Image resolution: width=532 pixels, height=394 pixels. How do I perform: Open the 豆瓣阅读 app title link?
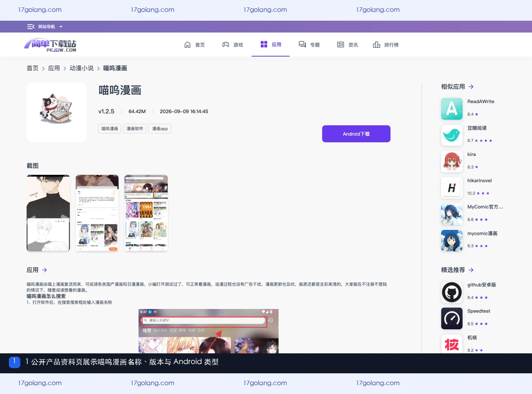477,128
